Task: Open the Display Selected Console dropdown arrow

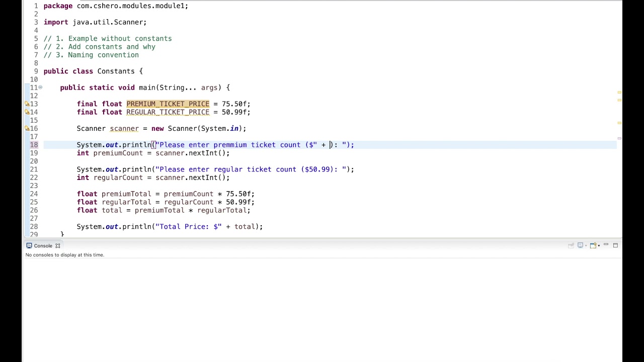Action: (586, 246)
